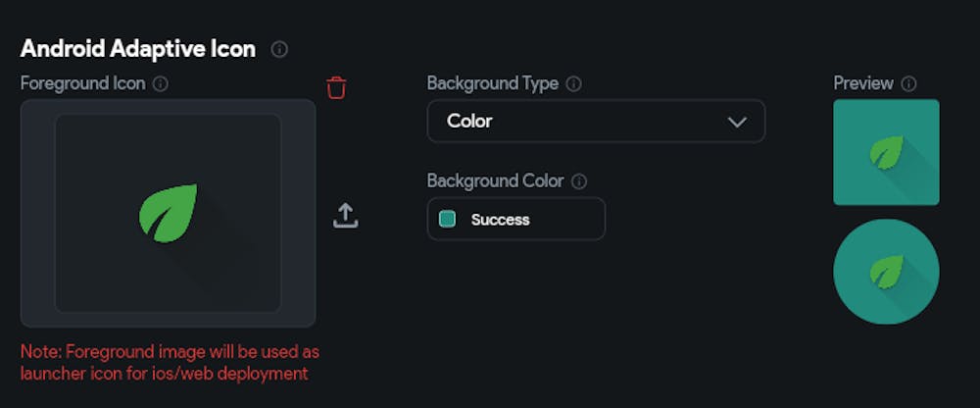Click the square adaptive icon preview
Viewport: 980px width, 408px height.
pyautogui.click(x=886, y=152)
